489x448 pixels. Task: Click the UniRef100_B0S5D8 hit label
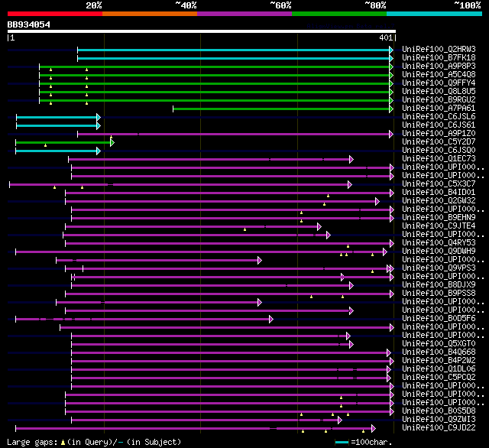pos(439,411)
